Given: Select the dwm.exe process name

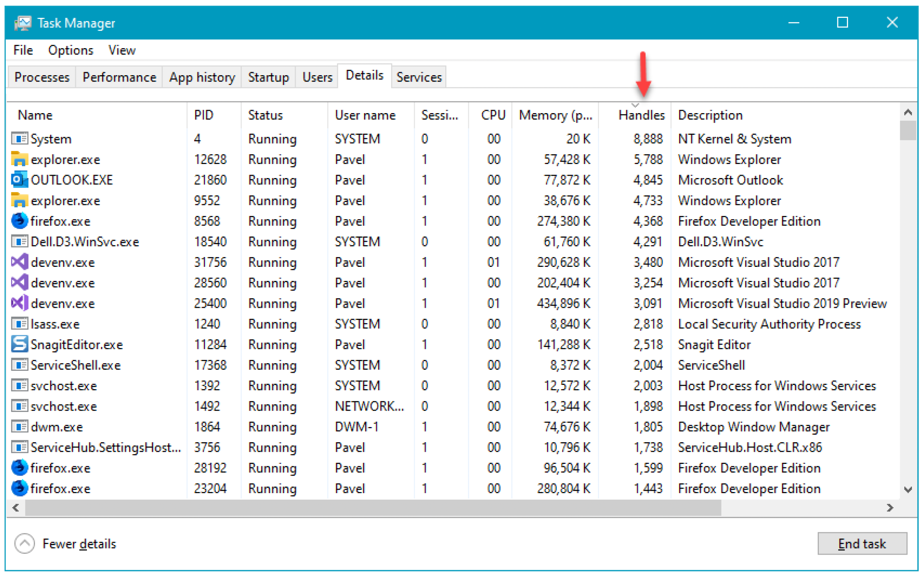Looking at the screenshot, I should pyautogui.click(x=57, y=427).
